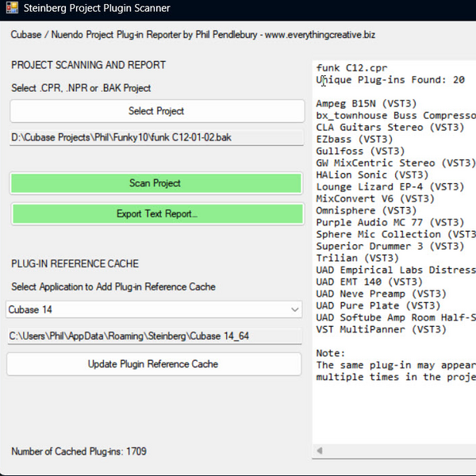Select the 'HALion Sonic (VST3)' line
Image resolution: width=476 pixels, height=476 pixels.
coord(372,175)
